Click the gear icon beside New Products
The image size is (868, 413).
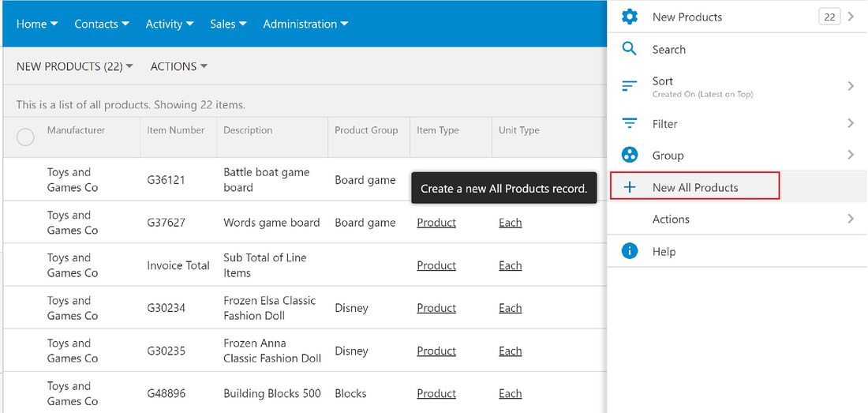click(x=630, y=17)
